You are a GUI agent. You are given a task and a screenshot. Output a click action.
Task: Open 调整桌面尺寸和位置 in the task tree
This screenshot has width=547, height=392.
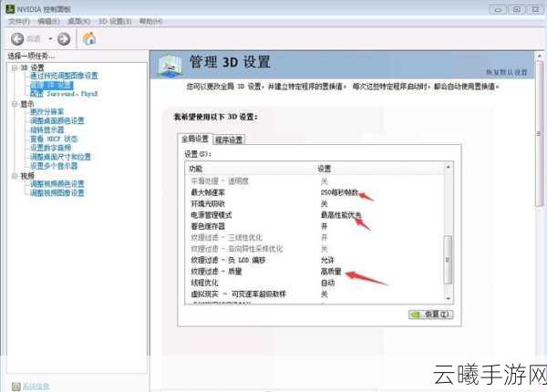click(60, 157)
